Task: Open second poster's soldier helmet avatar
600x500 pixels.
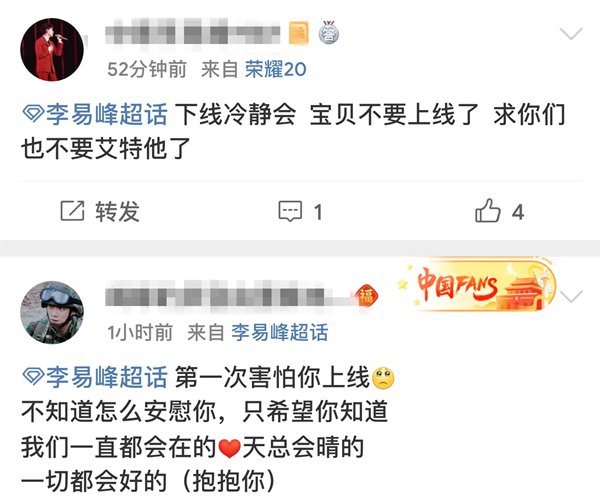Action: click(x=52, y=313)
